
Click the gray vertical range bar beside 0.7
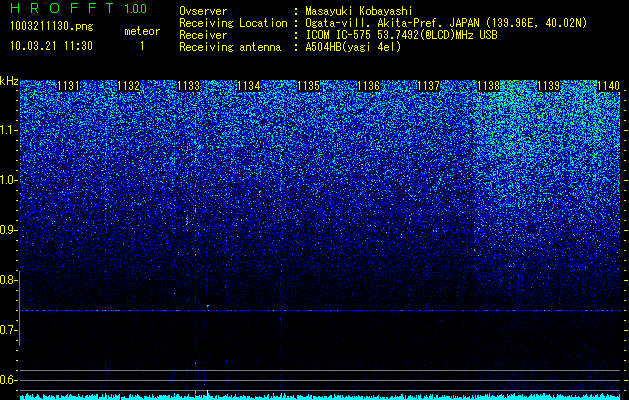pyautogui.click(x=20, y=308)
